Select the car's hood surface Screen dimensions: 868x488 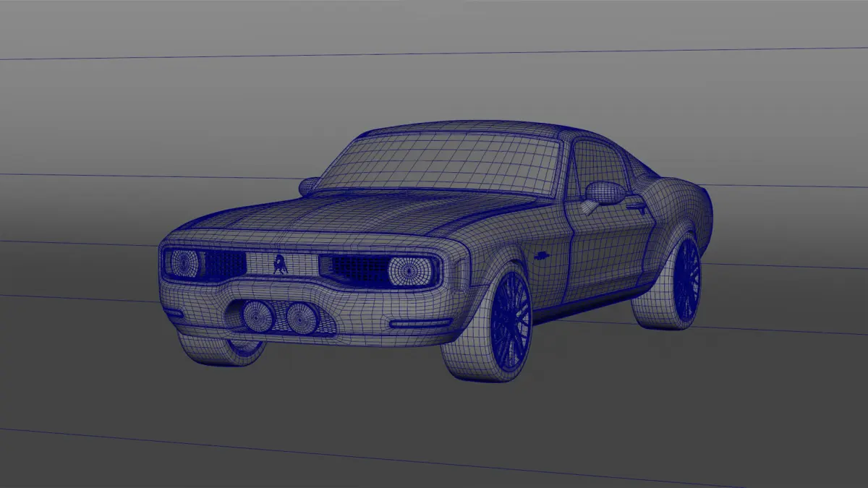point(362,213)
